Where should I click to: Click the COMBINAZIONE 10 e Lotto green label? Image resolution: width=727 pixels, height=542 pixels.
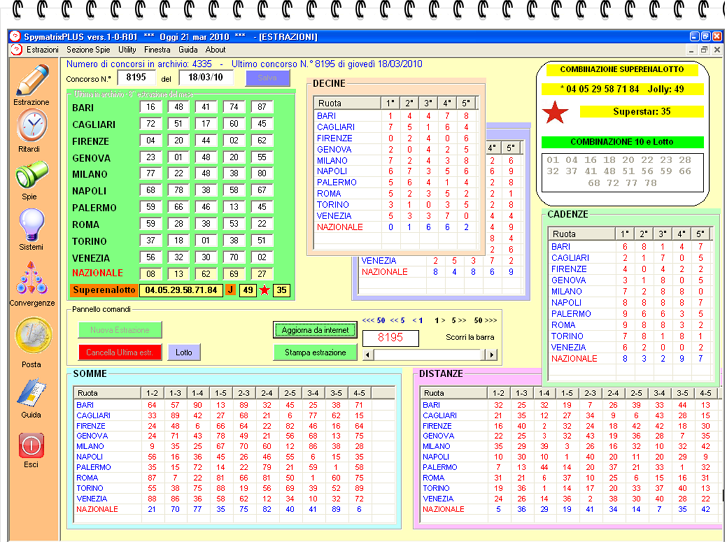[x=622, y=142]
